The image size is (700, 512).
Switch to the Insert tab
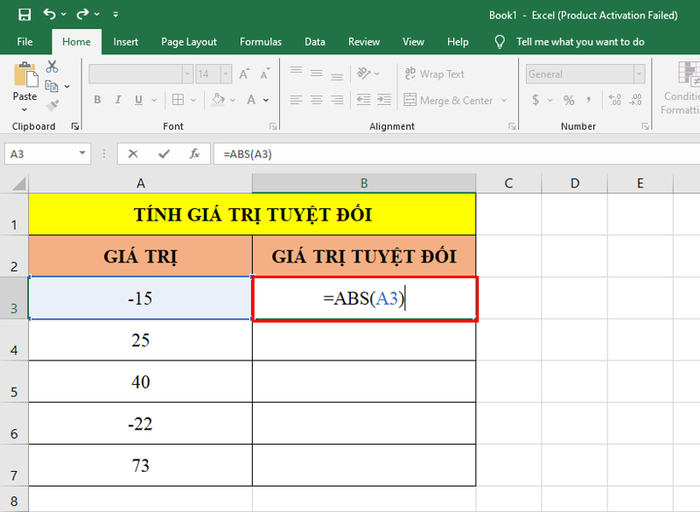coord(125,42)
